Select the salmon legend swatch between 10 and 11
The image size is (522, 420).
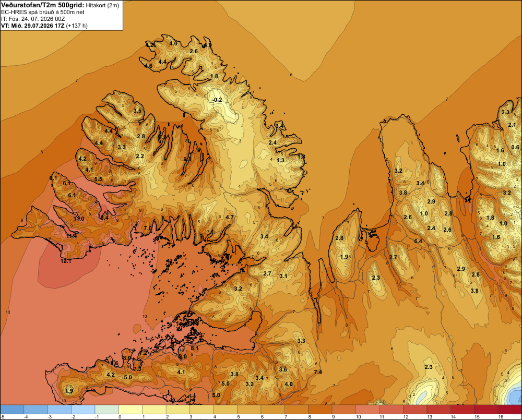click(367, 410)
